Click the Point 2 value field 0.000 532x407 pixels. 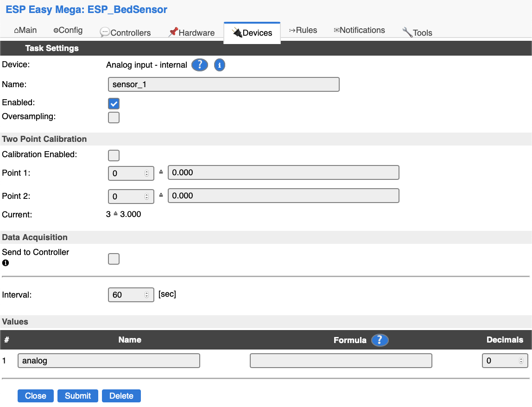pos(283,196)
